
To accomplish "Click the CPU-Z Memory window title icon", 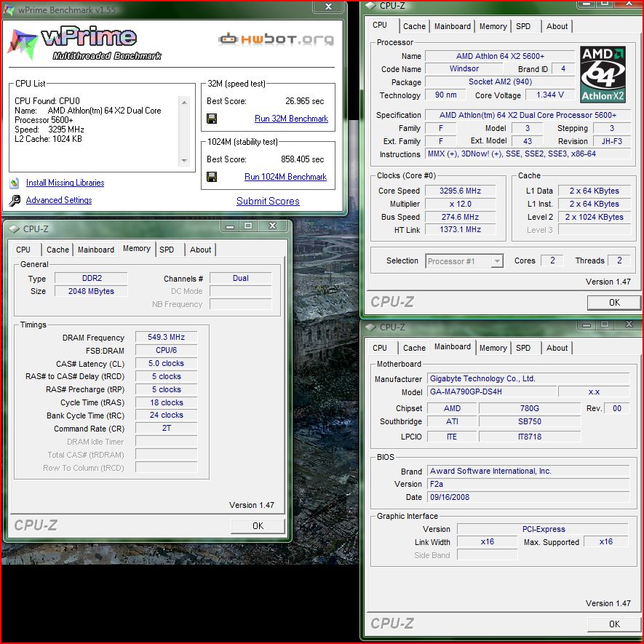I will coord(14,228).
